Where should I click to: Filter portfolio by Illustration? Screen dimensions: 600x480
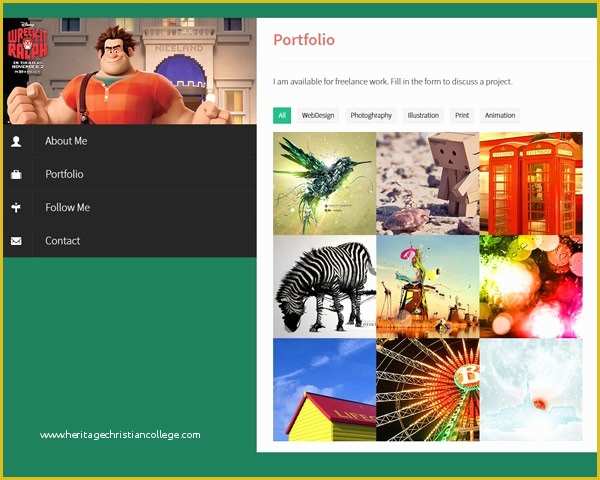coord(423,116)
